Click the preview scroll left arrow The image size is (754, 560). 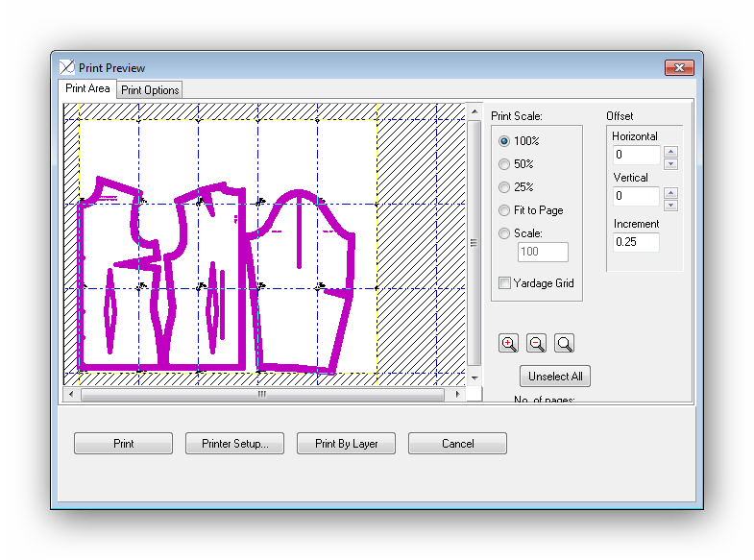click(x=71, y=394)
